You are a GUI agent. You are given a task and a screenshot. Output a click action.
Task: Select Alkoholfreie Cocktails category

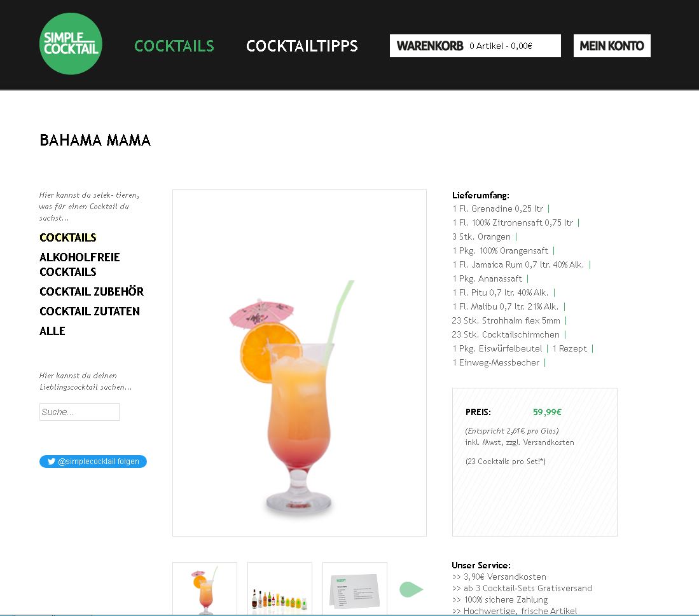pyautogui.click(x=80, y=264)
